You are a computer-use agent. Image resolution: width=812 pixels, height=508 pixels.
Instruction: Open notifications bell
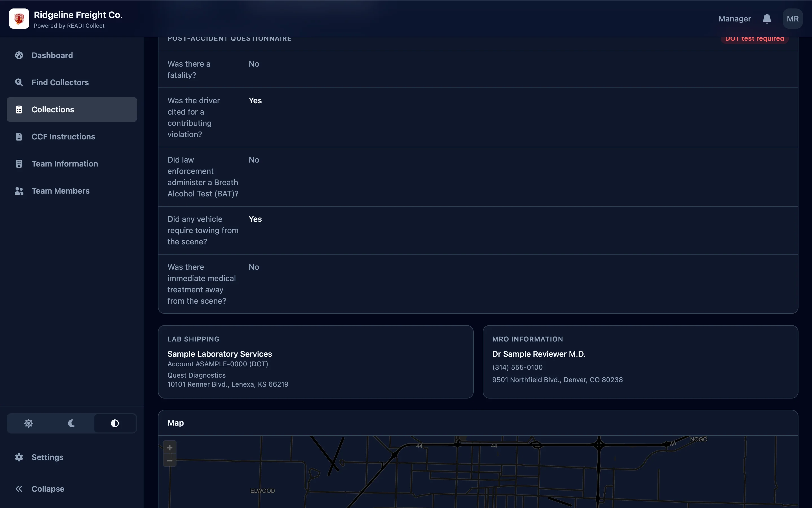pyautogui.click(x=767, y=18)
